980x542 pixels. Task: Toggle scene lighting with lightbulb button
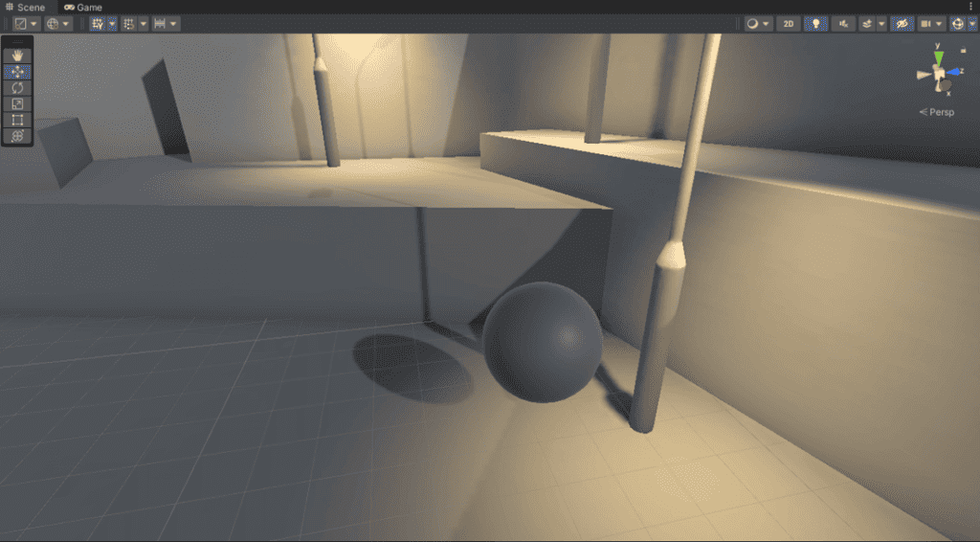coord(815,24)
